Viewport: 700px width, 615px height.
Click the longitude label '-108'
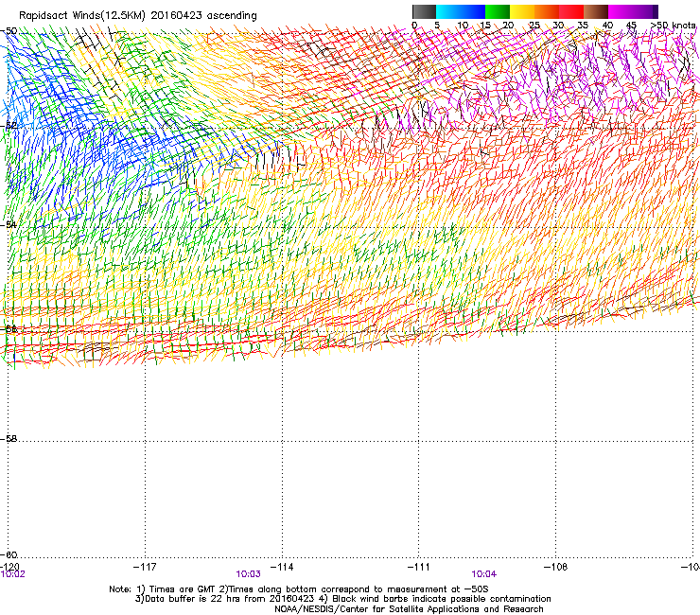[556, 567]
